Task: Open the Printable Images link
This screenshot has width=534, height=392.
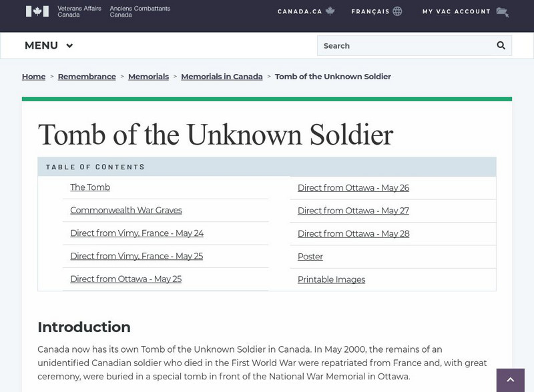Action: [x=332, y=279]
